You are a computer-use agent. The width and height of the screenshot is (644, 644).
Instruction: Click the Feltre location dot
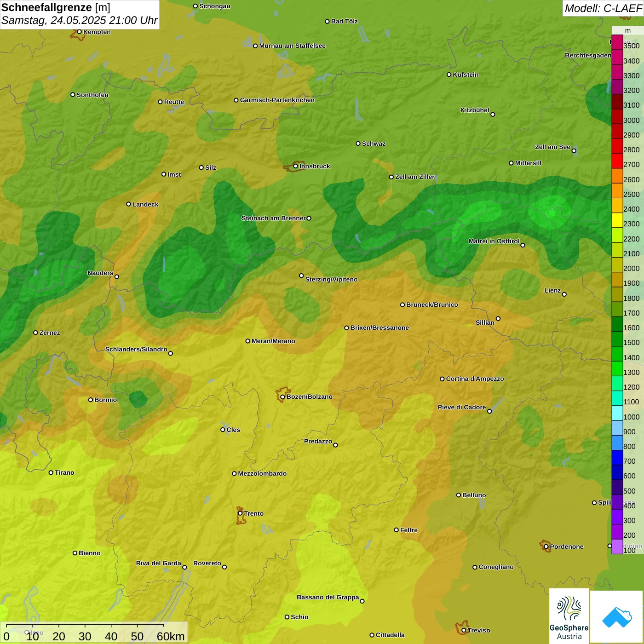click(x=396, y=530)
